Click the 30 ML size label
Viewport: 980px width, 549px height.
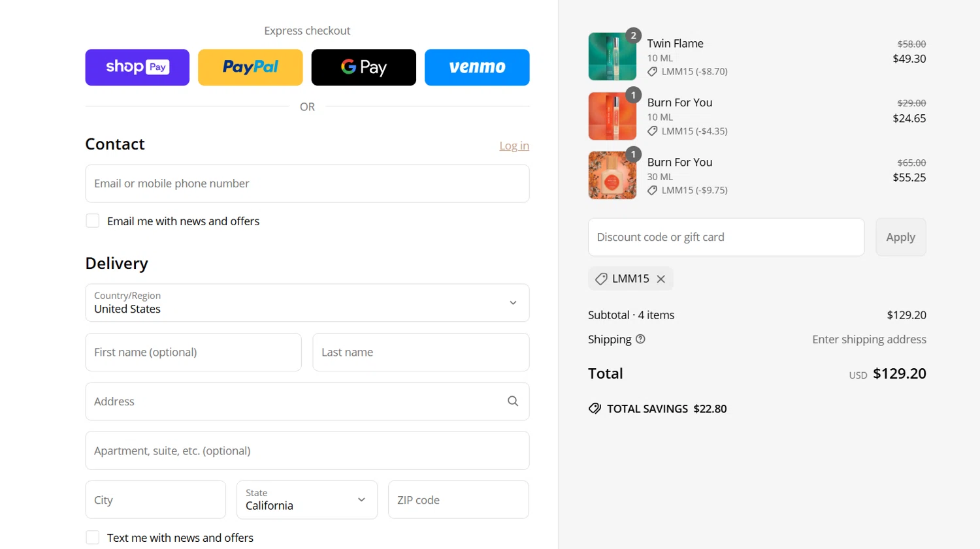(660, 177)
